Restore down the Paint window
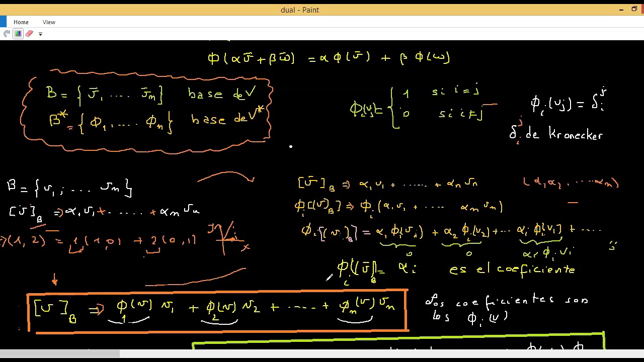 click(x=634, y=9)
